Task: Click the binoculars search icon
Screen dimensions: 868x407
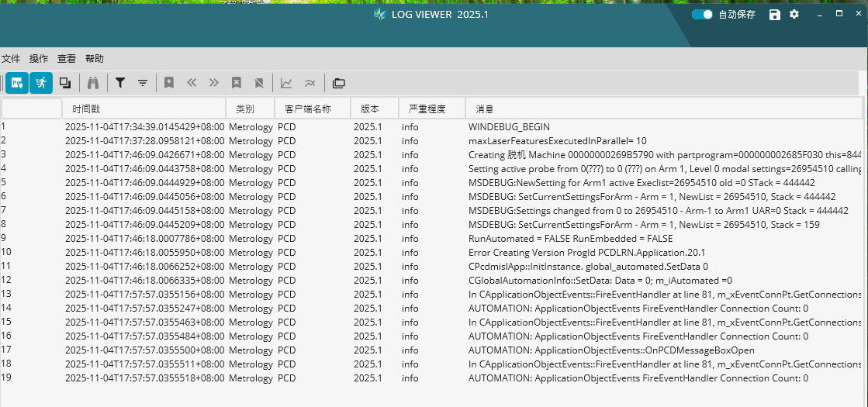Action: (x=93, y=83)
